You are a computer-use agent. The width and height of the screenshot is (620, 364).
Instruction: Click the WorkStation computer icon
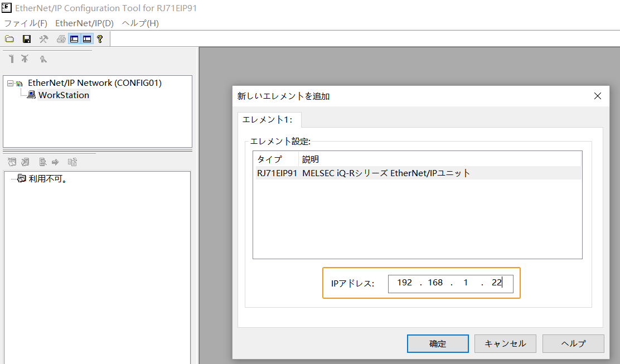pos(31,95)
